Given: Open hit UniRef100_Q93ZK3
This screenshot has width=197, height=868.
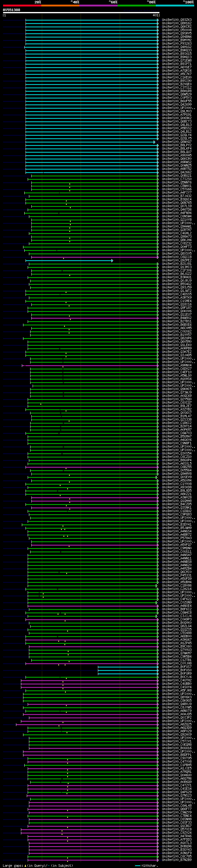Looking at the screenshot, I should pyautogui.click(x=177, y=20).
